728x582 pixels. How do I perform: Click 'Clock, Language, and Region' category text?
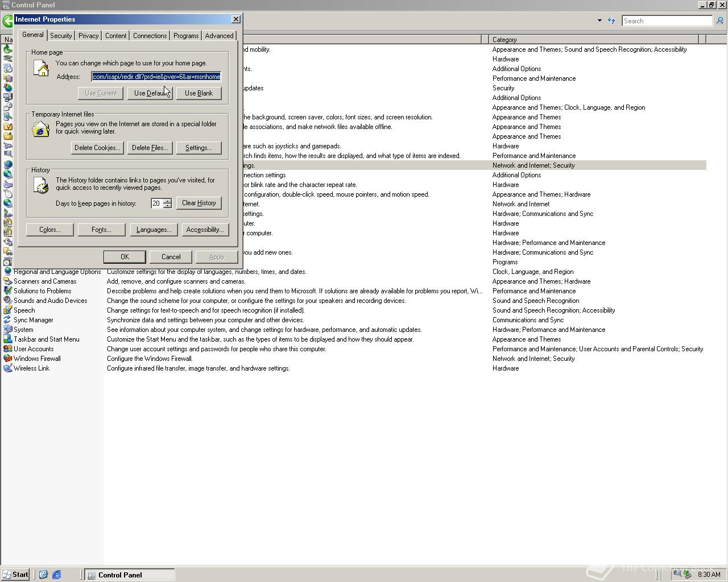(x=533, y=272)
